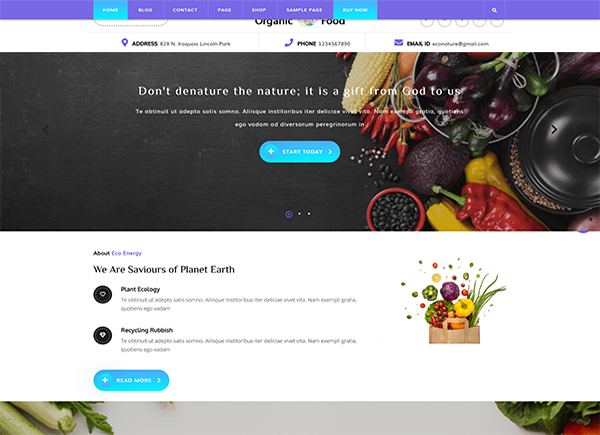Screen dimensions: 600x435
Task: Select the first slider pagination dot
Action: point(289,214)
